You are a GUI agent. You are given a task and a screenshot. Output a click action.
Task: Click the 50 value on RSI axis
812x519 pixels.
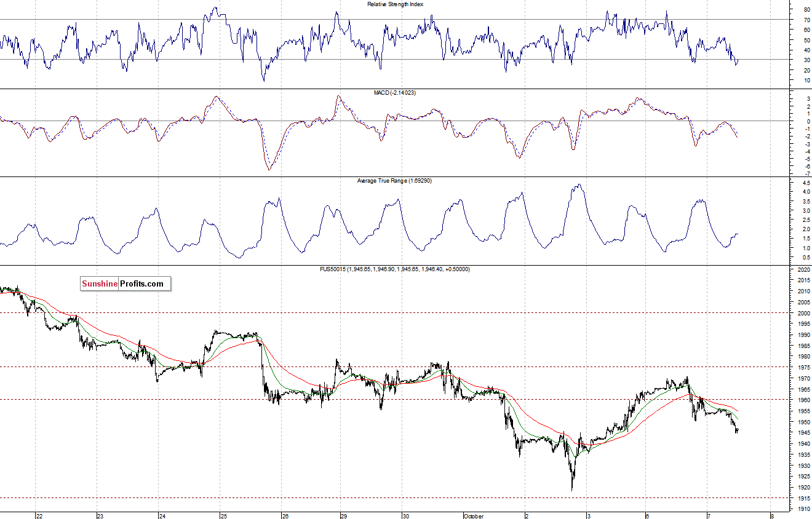pyautogui.click(x=806, y=40)
